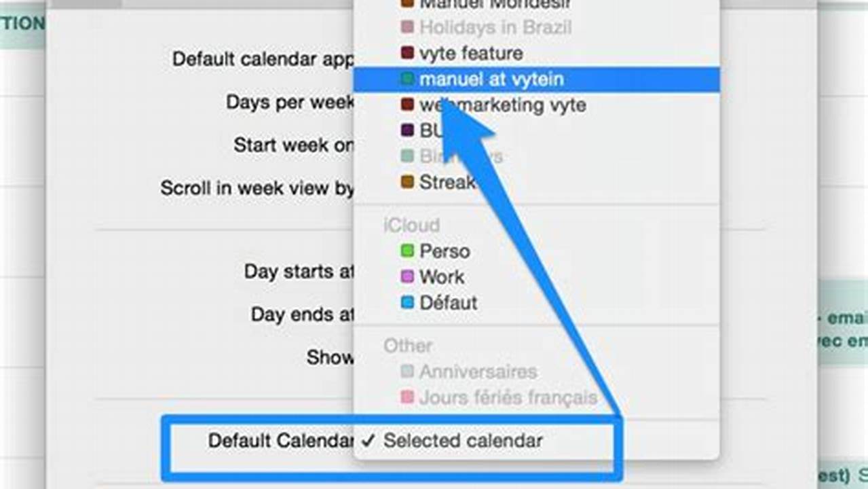This screenshot has height=489, width=868.
Task: Select Perso under the iCloud section
Action: coord(445,251)
